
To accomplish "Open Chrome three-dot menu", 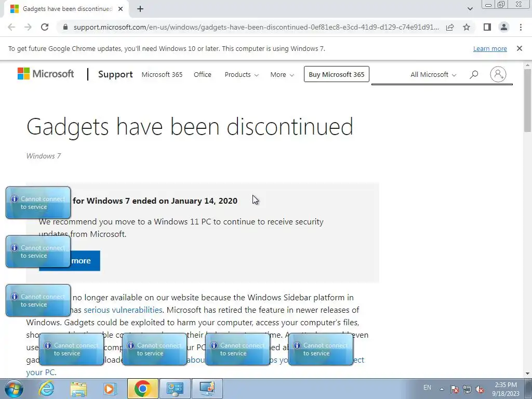I will 521,27.
